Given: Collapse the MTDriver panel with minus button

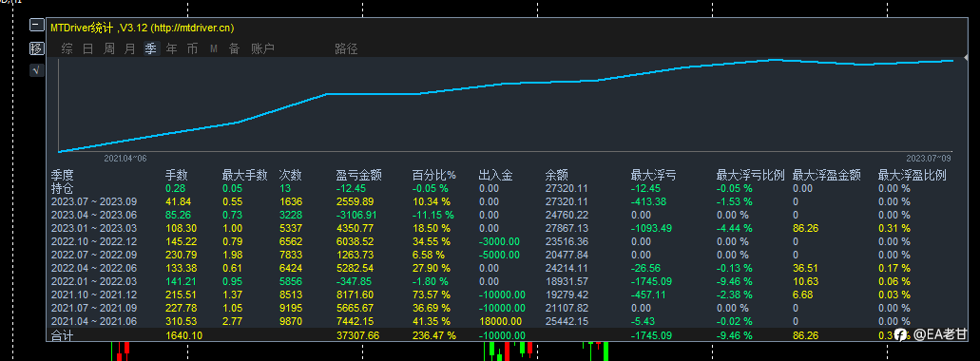Looking at the screenshot, I should click(37, 26).
